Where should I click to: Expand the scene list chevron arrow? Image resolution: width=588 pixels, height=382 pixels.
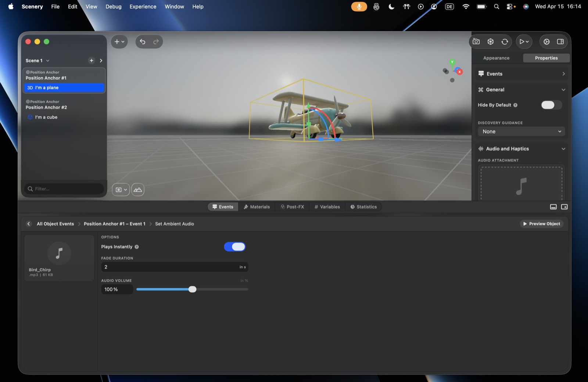[101, 61]
